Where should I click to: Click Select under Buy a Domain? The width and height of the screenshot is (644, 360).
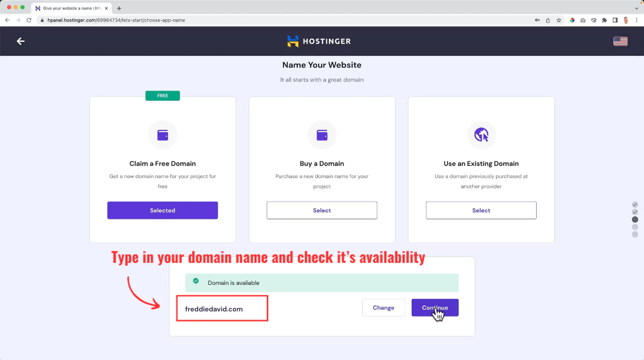pos(321,210)
